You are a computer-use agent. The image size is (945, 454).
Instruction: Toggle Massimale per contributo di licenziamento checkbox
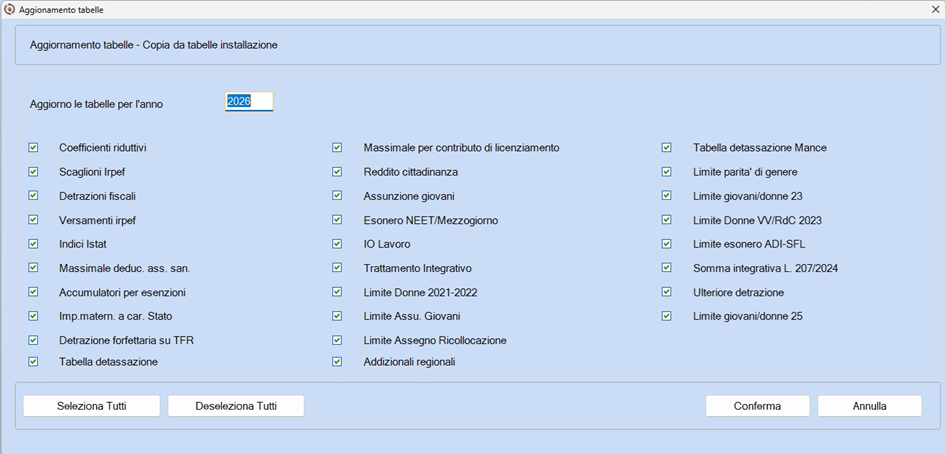point(337,147)
